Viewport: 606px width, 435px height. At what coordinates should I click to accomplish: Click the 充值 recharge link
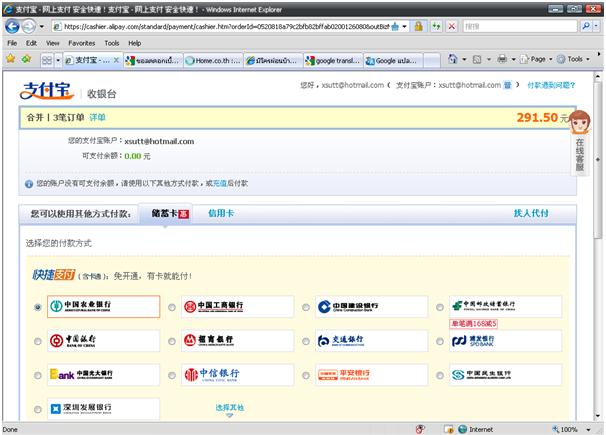point(220,183)
